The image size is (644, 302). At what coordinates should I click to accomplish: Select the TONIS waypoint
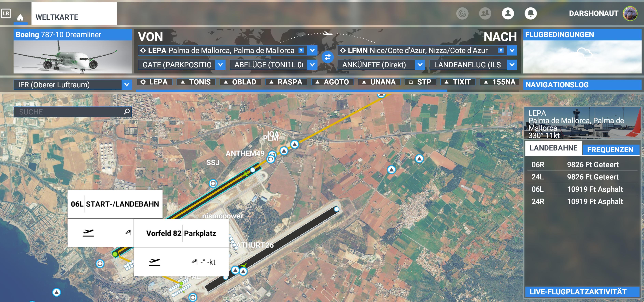(x=196, y=82)
